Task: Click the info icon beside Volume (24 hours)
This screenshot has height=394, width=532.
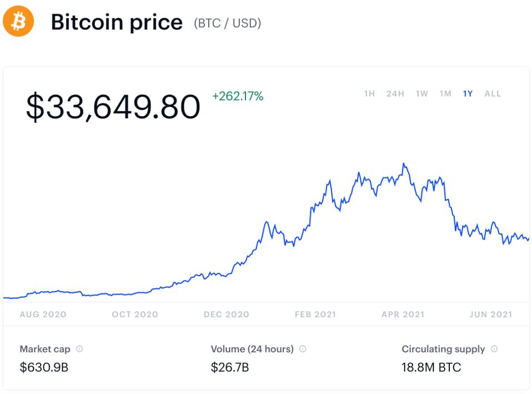Action: (x=303, y=349)
